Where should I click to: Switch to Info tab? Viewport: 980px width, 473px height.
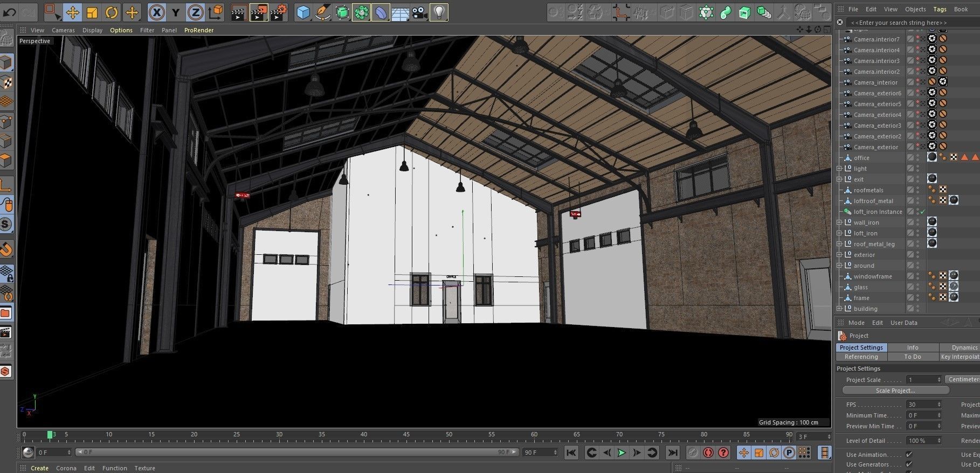pos(913,347)
